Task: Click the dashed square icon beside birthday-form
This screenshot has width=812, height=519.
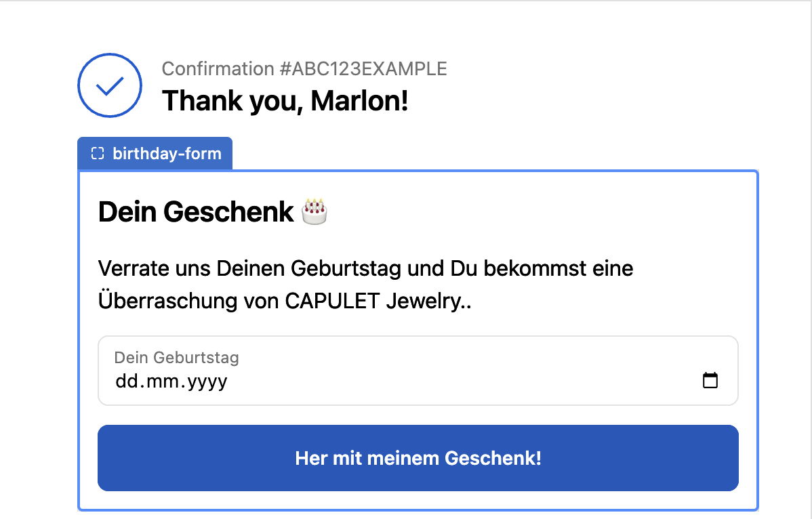Action: (98, 154)
